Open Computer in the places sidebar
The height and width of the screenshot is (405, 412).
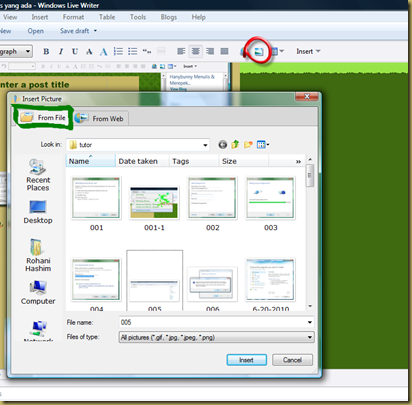(38, 293)
